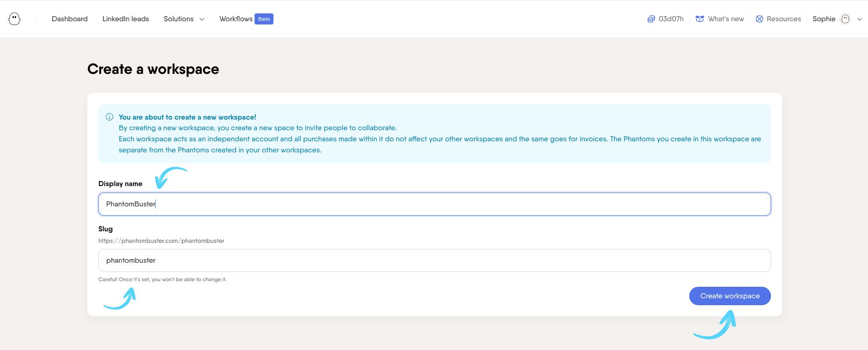Expand the Solutions dropdown menu
This screenshot has width=868, height=350.
(x=184, y=19)
